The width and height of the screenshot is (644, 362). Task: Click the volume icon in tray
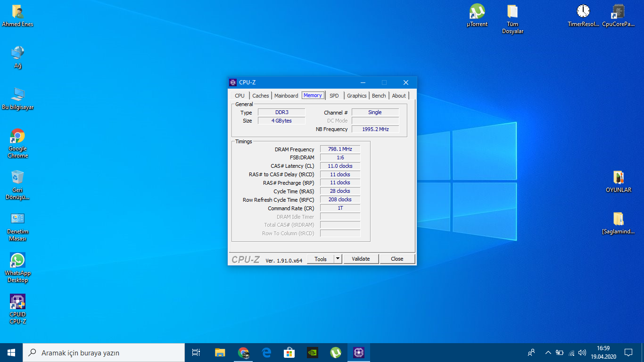pyautogui.click(x=582, y=352)
